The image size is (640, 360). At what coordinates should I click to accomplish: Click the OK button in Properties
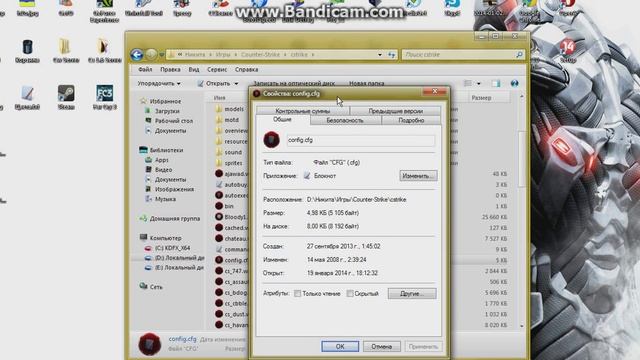tap(340, 347)
